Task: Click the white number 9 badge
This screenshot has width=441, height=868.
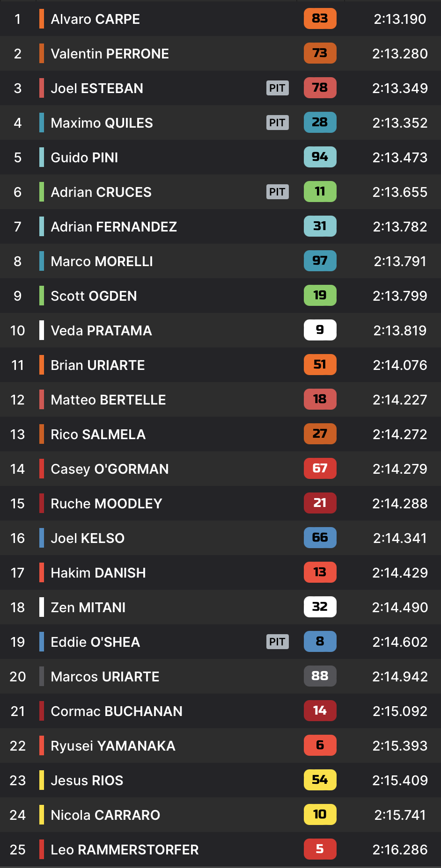Action: pos(320,330)
